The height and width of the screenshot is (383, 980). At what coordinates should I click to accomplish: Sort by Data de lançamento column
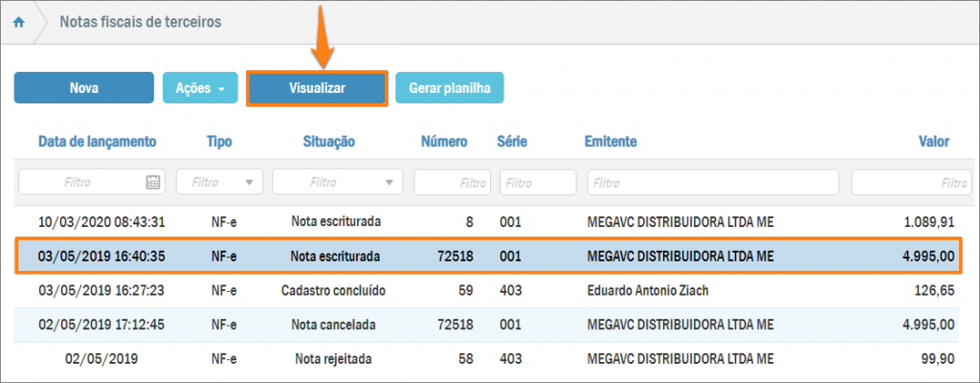point(97,142)
